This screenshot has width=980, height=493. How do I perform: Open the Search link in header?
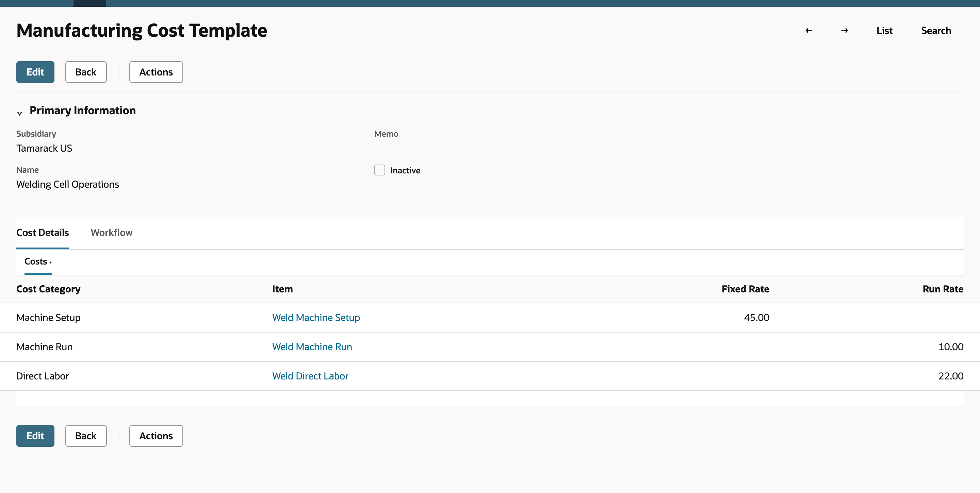936,30
